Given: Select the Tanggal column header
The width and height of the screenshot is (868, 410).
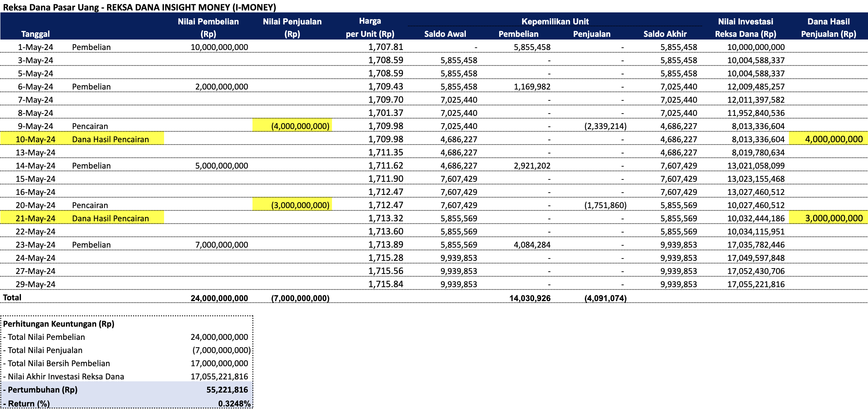Looking at the screenshot, I should coord(35,34).
